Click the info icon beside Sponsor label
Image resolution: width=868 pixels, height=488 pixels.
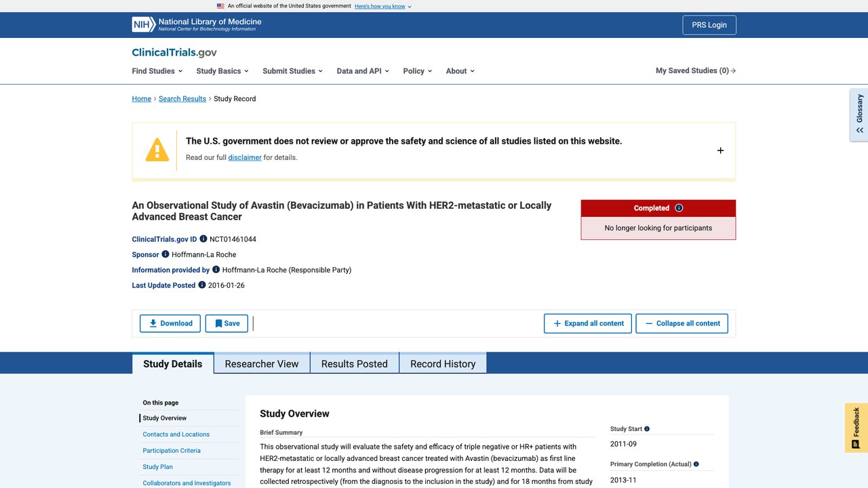(x=165, y=254)
